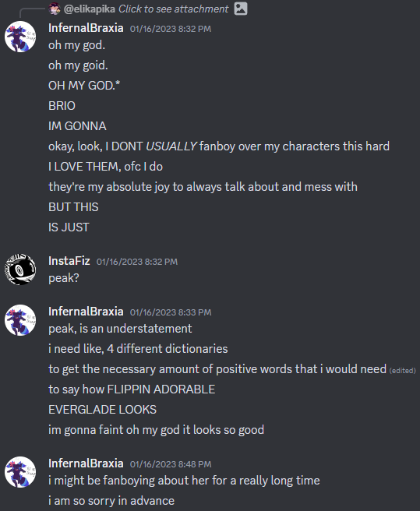Screen dimensions: 420x511
Task: Click 'Click to see attachment' text
Action: (x=174, y=9)
